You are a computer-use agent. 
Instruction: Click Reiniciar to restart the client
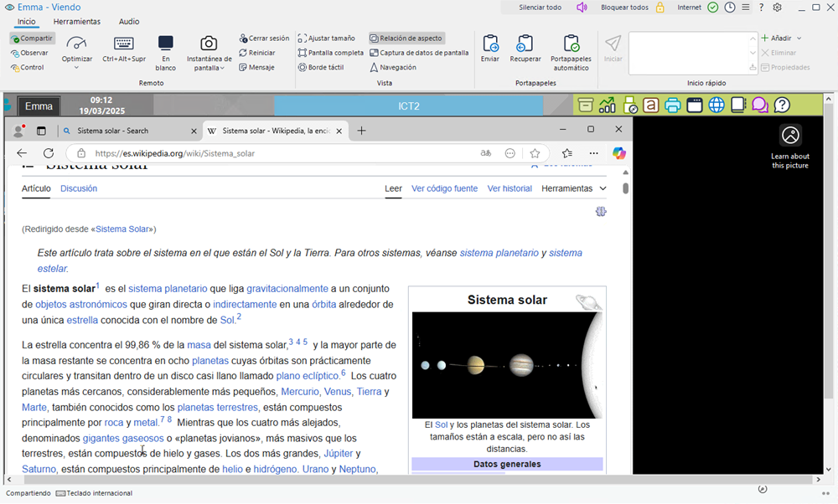click(x=257, y=53)
